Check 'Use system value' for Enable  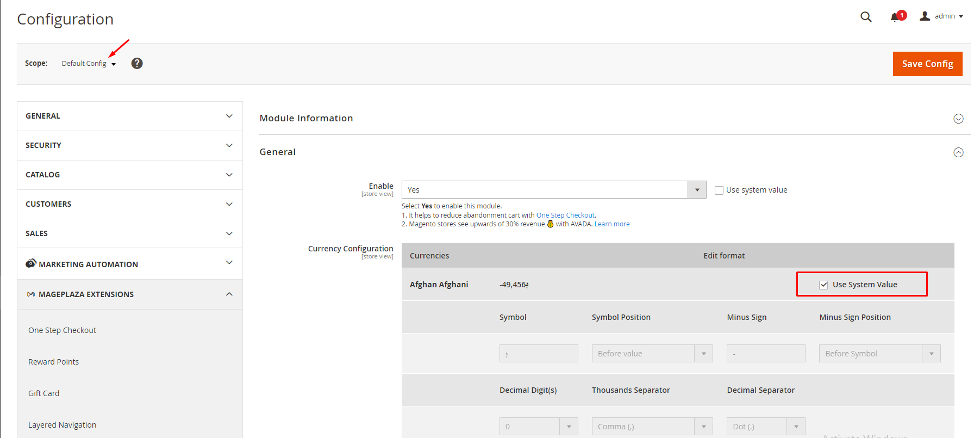pos(719,190)
